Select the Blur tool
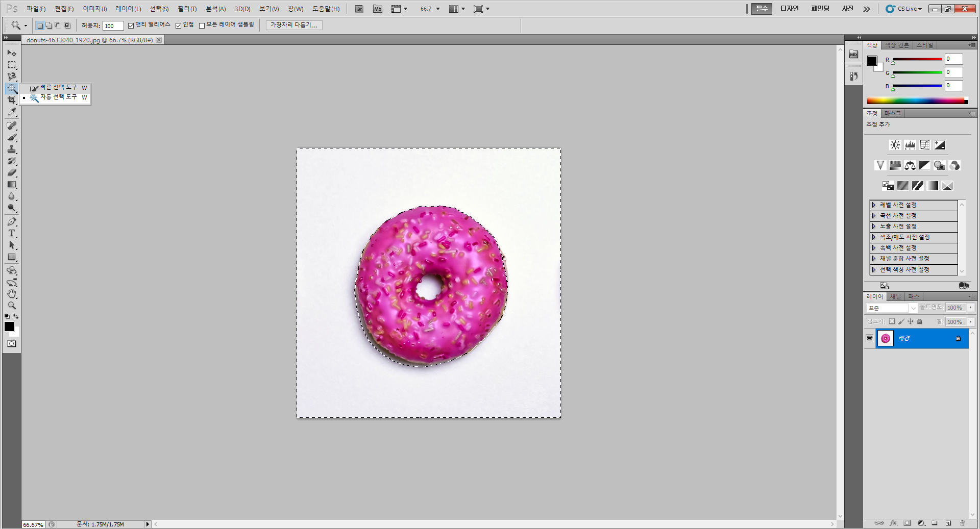The width and height of the screenshot is (980, 529). [x=12, y=196]
